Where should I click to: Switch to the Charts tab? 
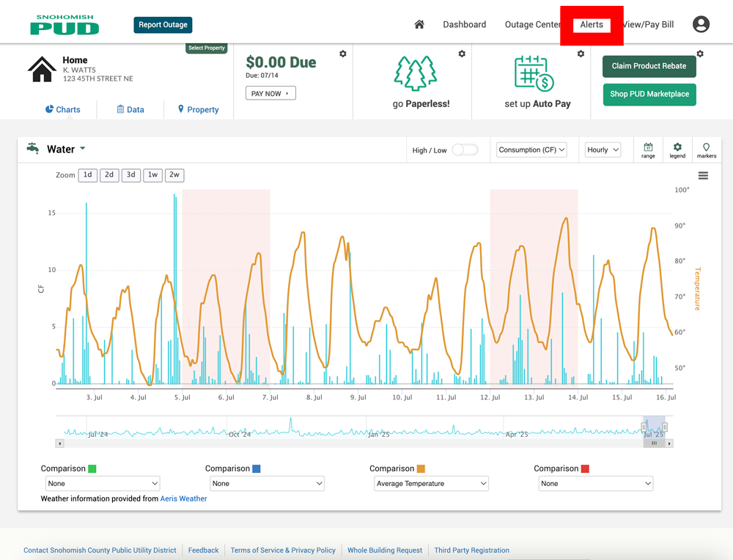coord(62,109)
